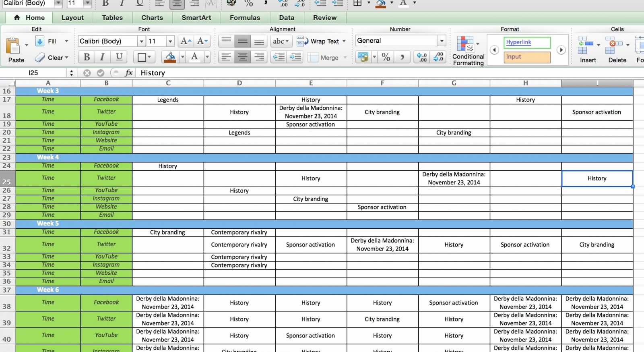Apply the Hyperlink cell style
This screenshot has height=352, width=644.
click(x=527, y=42)
